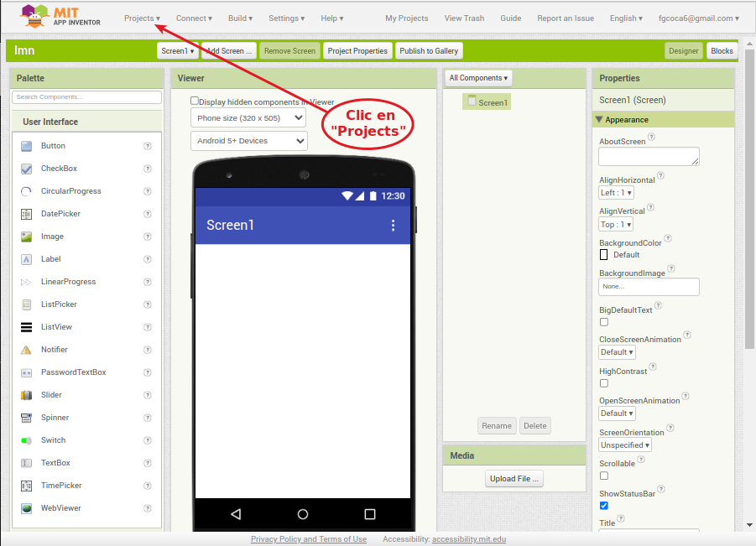Click the ListPicker component icon

[x=27, y=304]
